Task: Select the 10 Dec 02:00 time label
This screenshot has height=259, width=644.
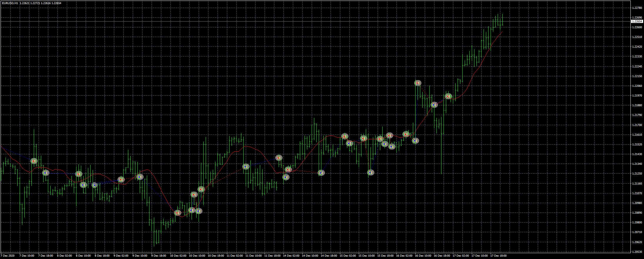Action: coord(178,256)
